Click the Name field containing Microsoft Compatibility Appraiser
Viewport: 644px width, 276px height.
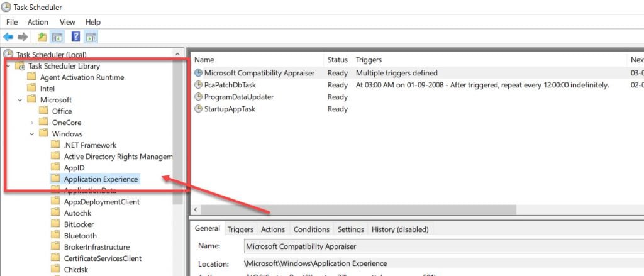point(443,246)
